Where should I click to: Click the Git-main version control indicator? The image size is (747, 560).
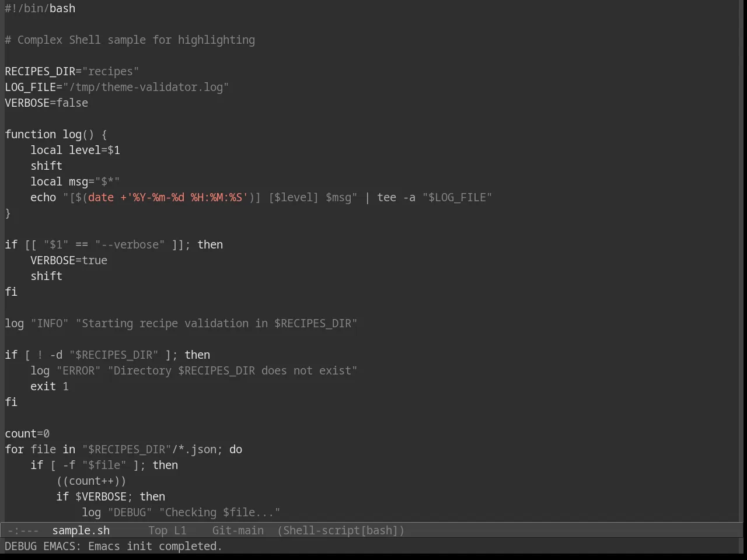click(238, 531)
